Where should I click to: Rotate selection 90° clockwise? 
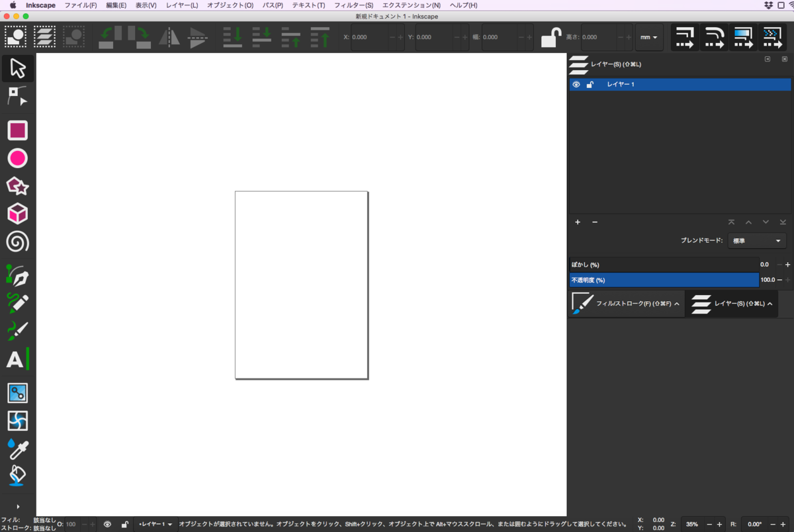140,37
